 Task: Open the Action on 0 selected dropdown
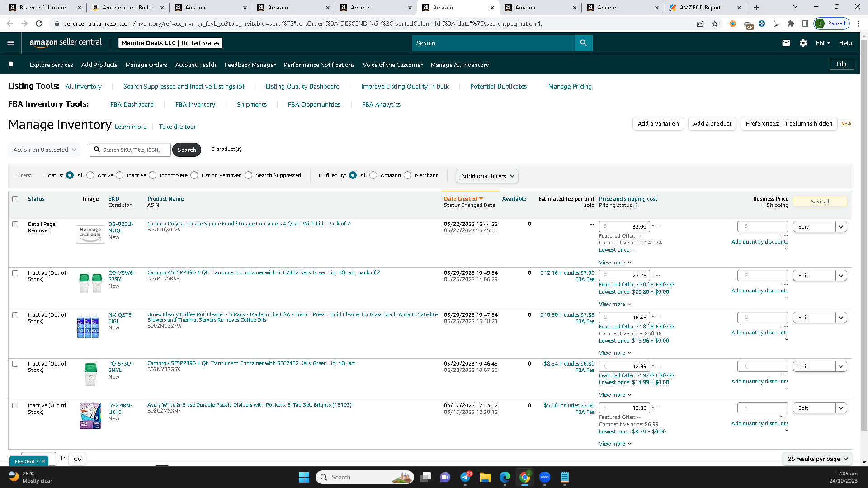point(44,150)
